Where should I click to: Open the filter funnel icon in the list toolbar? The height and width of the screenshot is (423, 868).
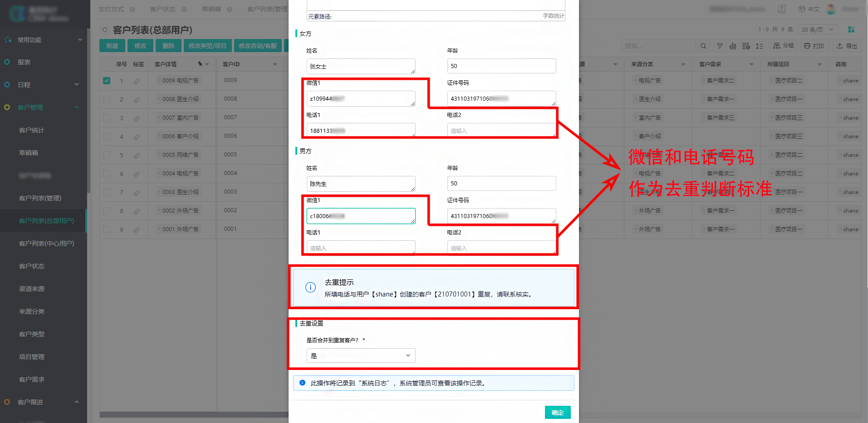720,46
